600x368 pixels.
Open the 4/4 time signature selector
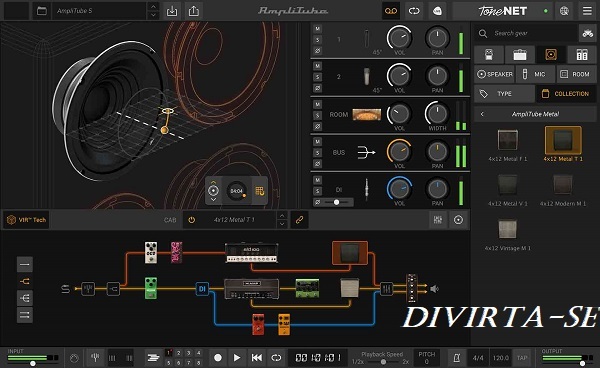click(x=478, y=358)
